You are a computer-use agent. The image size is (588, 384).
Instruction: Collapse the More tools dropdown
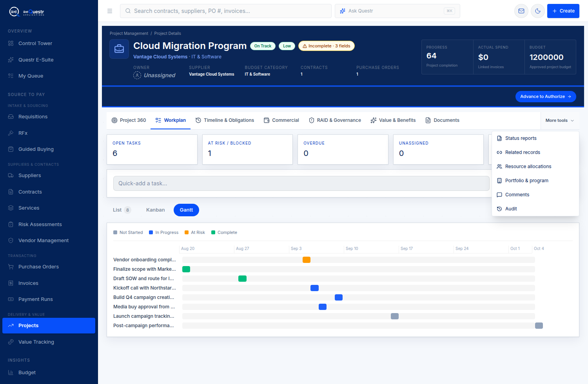(560, 120)
